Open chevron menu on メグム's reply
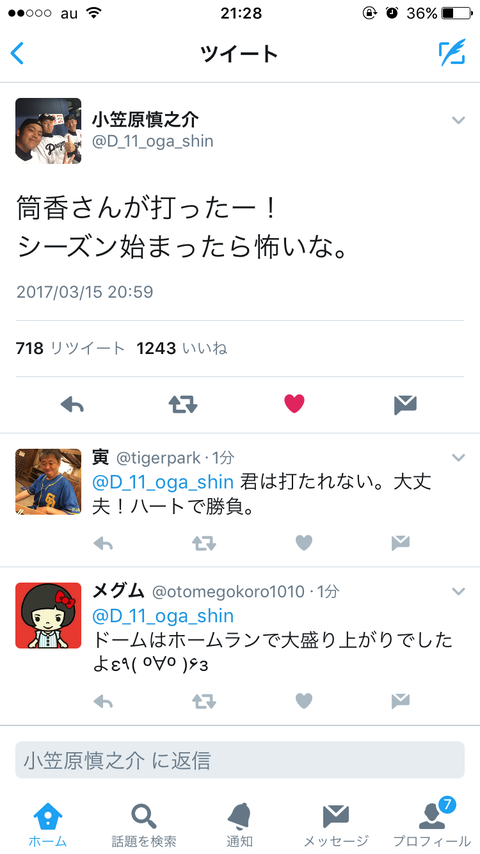Screen dimensions: 480x854 pos(458,591)
